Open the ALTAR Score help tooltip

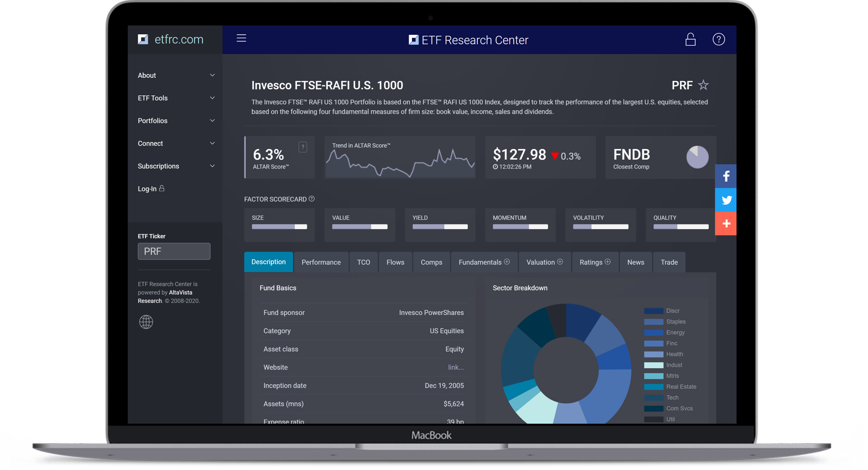tap(303, 147)
